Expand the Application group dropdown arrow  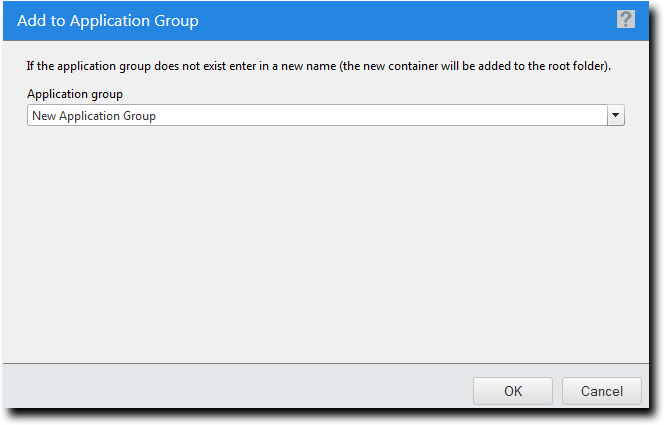click(x=616, y=115)
